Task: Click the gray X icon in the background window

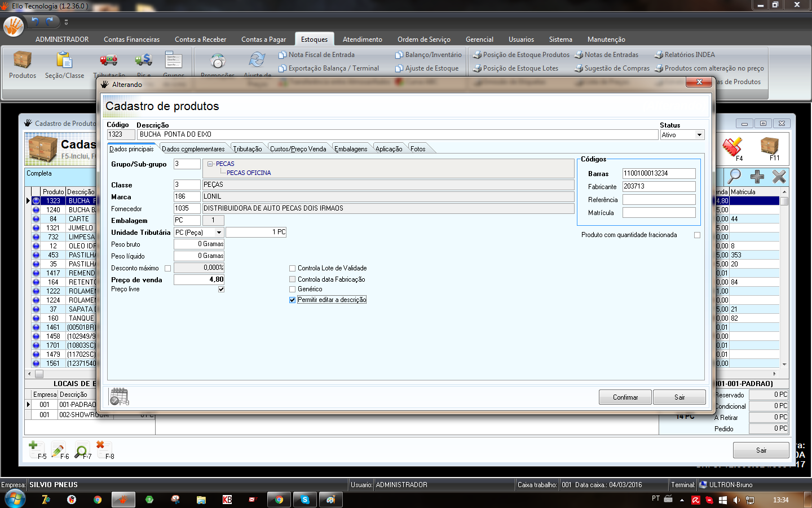Action: (779, 177)
